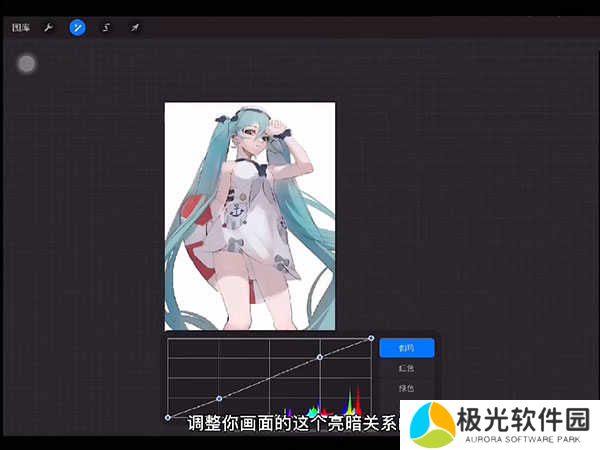The height and width of the screenshot is (450, 600).
Task: Return to the 图库 gallery
Action: [x=21, y=28]
